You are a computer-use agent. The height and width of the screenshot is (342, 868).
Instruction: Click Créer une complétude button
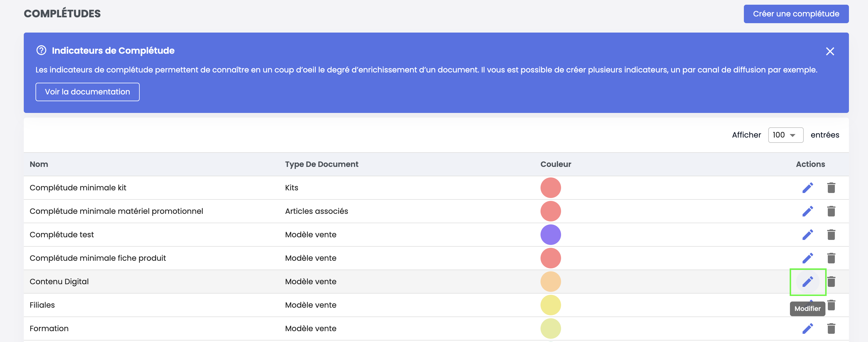tap(796, 14)
